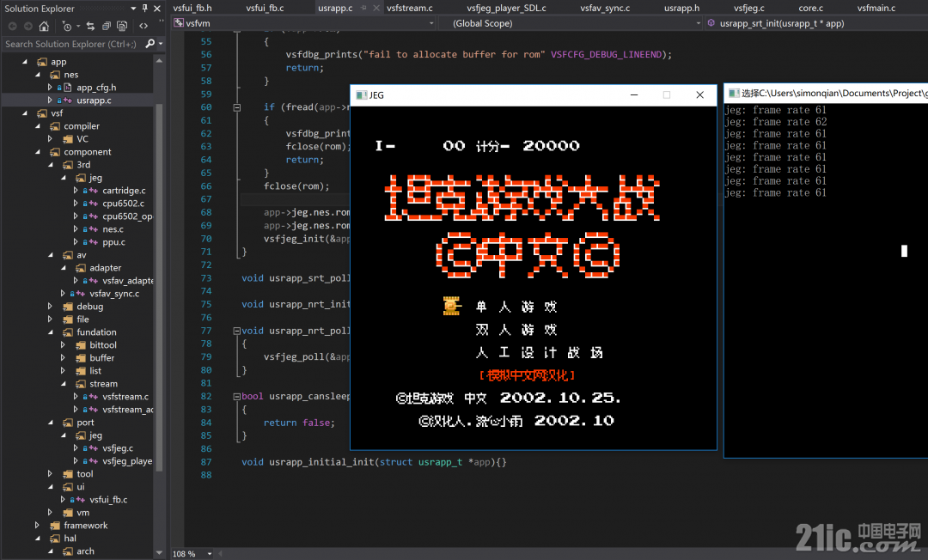
Task: Click Solution Explorer scroll-up arrow
Action: 159,60
